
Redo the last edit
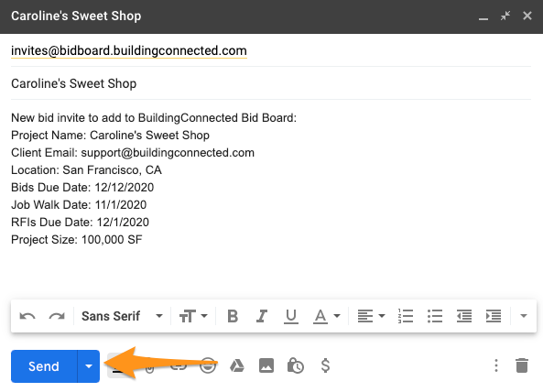point(57,316)
